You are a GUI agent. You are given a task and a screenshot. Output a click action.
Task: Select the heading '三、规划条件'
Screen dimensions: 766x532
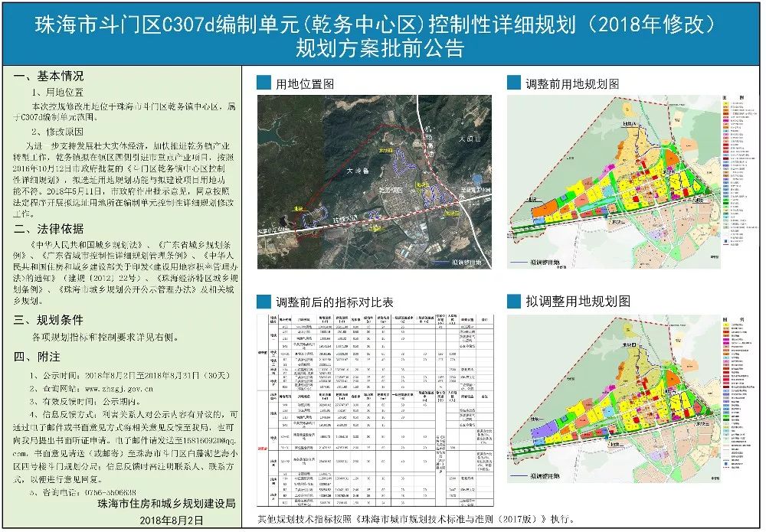pyautogui.click(x=48, y=320)
